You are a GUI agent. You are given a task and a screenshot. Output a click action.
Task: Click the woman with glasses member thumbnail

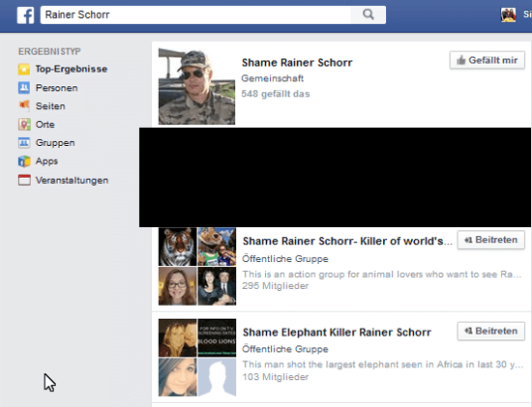coord(177,286)
